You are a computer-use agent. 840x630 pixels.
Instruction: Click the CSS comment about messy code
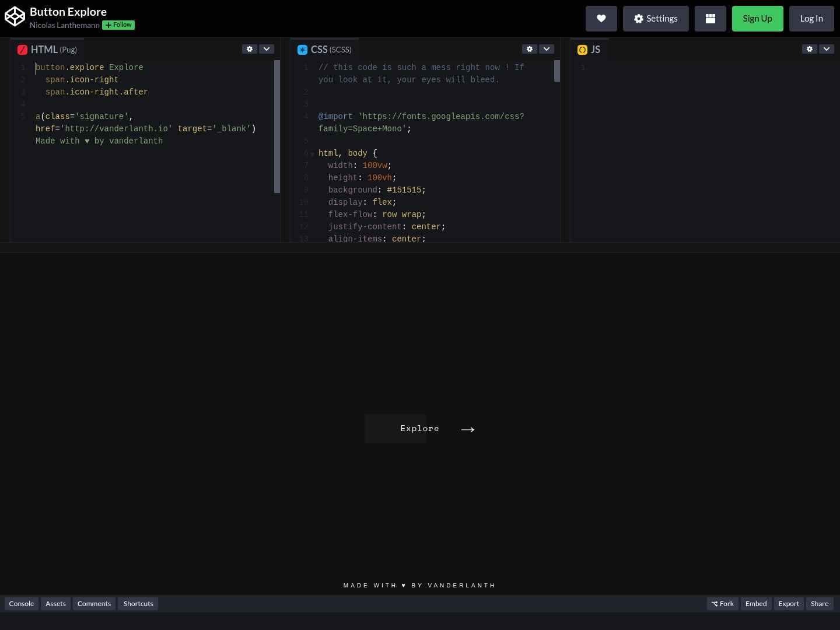421,73
